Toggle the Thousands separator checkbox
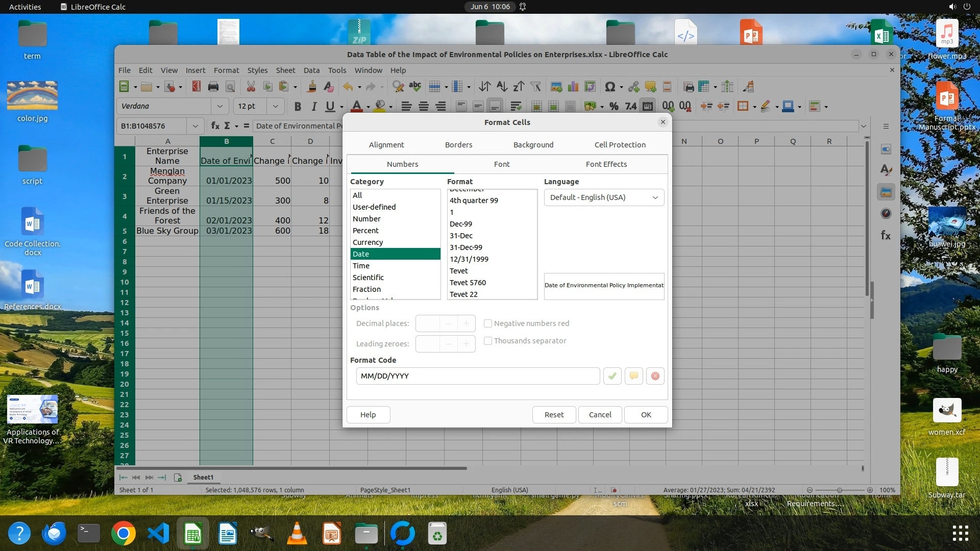 pos(488,341)
